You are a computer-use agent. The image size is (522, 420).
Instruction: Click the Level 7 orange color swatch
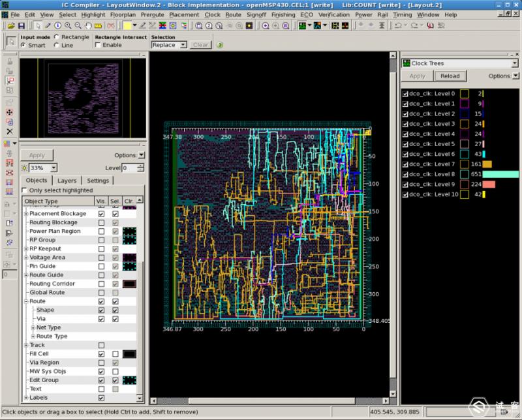pos(464,164)
